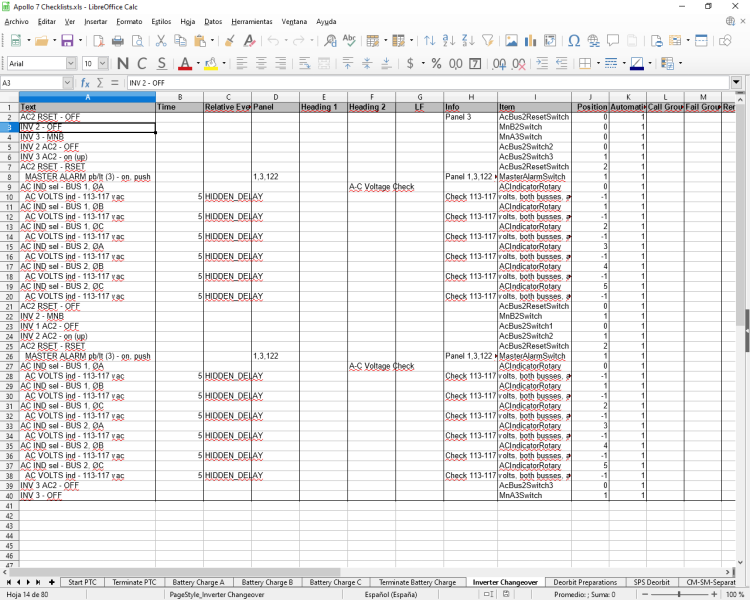Click the font color red swatch
Image resolution: width=750 pixels, height=600 pixels.
pos(185,63)
